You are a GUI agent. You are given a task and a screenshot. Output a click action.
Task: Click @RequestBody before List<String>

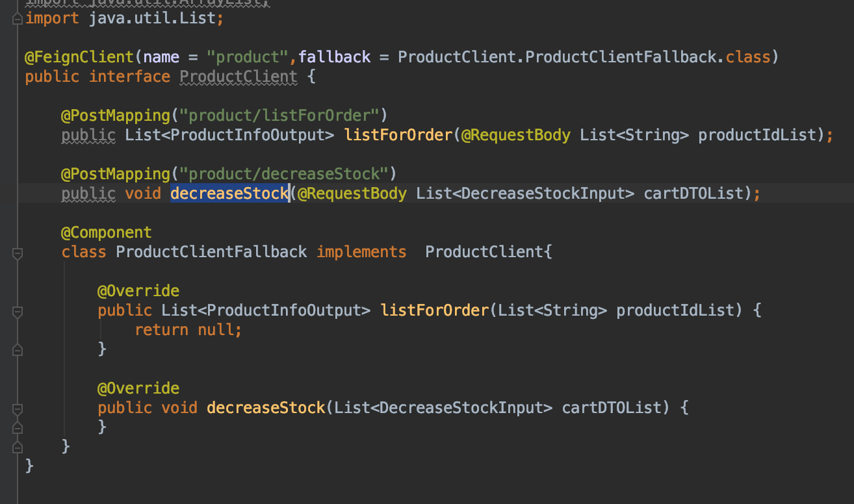[515, 135]
